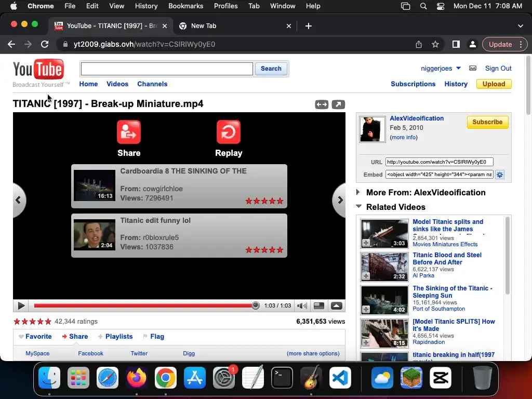Open video in pop-out window icon
Viewport: 532px width, 399px height.
pos(338,104)
